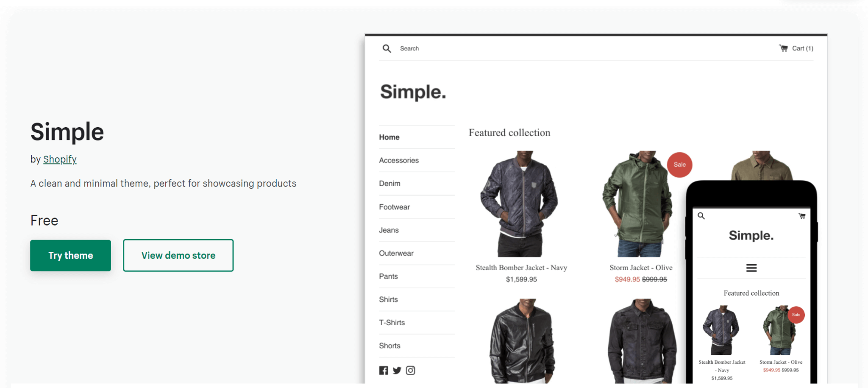Screen dimensions: 868x388
Task: Tap the mobile preview search icon
Action: coord(701,216)
